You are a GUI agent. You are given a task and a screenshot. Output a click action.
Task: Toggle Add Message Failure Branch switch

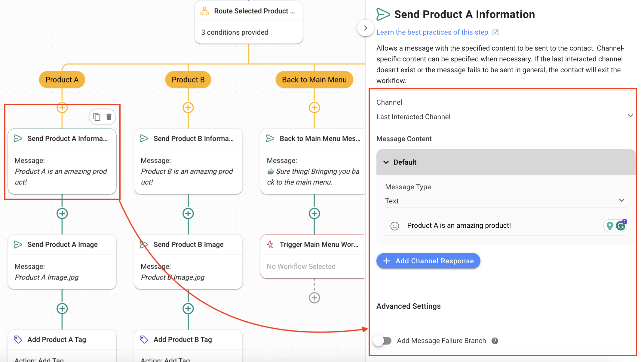[x=383, y=341]
